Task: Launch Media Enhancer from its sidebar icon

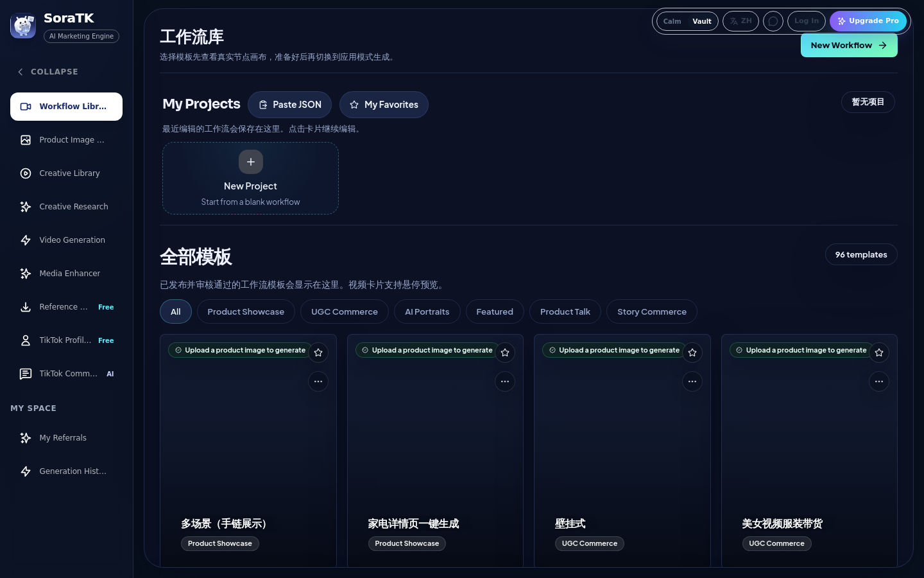Action: (x=26, y=274)
